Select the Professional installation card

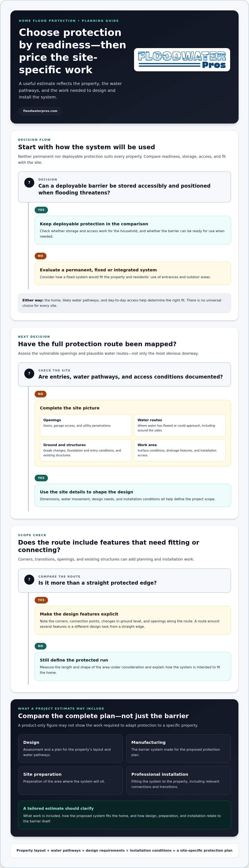point(178,780)
